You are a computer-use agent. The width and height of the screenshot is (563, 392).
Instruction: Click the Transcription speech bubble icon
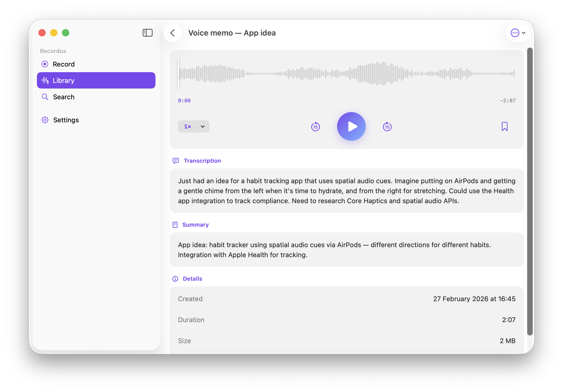coord(176,160)
